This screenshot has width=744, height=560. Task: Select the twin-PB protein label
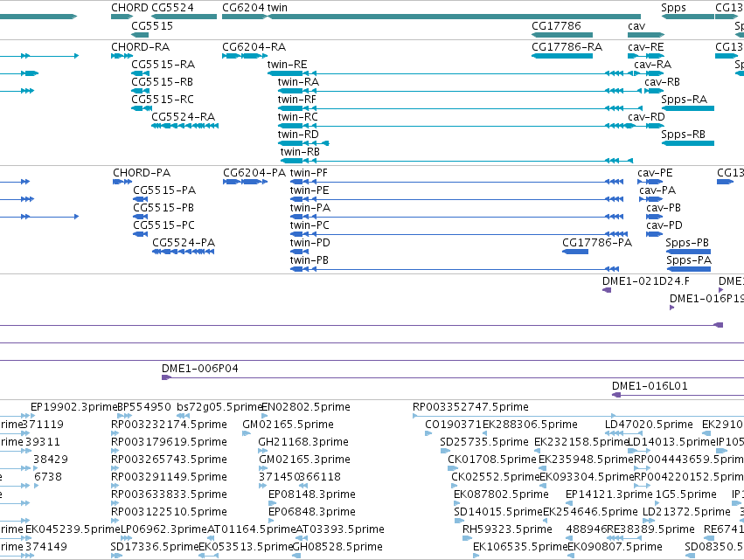(309, 260)
